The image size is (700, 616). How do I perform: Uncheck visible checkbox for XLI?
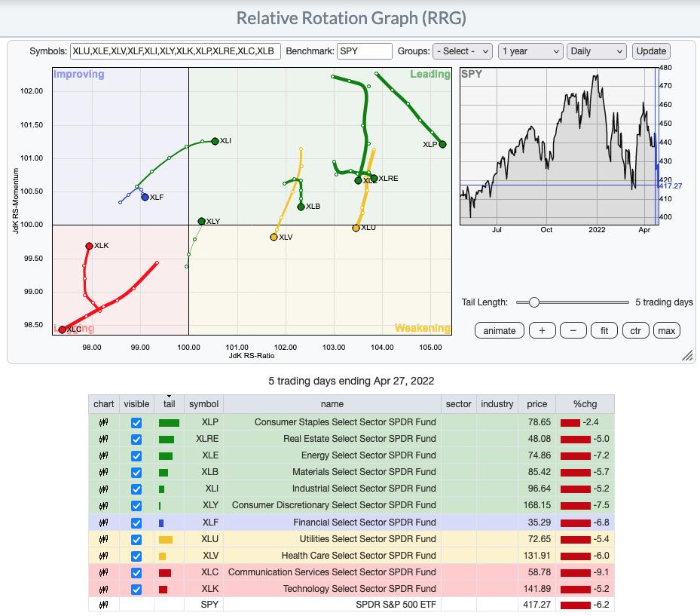(136, 489)
